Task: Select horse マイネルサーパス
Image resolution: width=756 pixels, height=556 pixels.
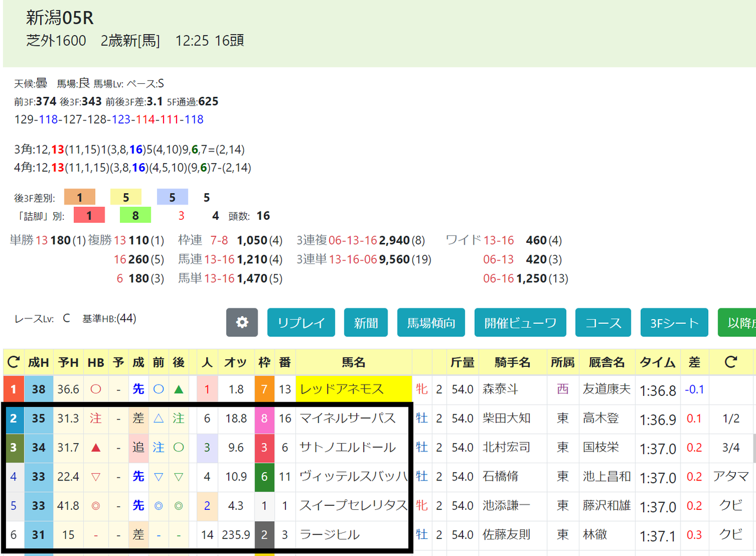Action: pyautogui.click(x=347, y=418)
